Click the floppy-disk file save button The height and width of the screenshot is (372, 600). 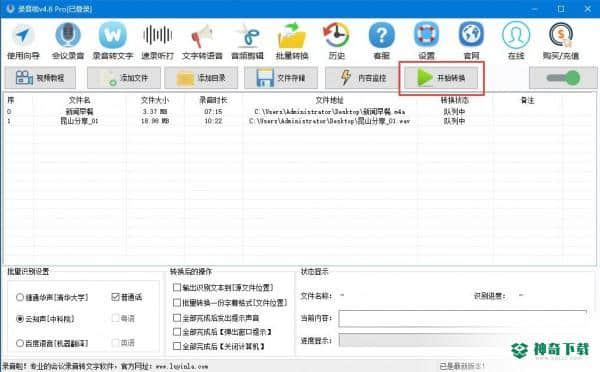281,78
